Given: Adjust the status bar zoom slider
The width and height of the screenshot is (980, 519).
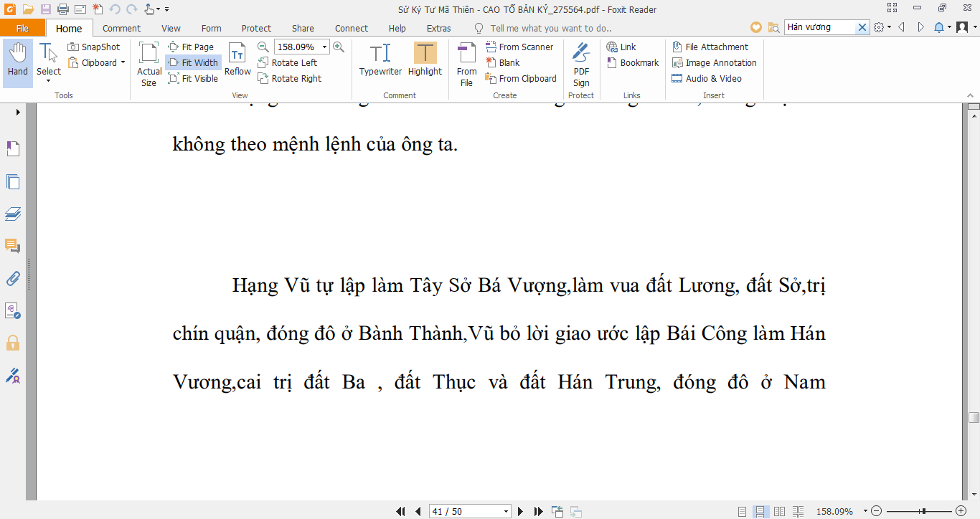Looking at the screenshot, I should pyautogui.click(x=923, y=511).
